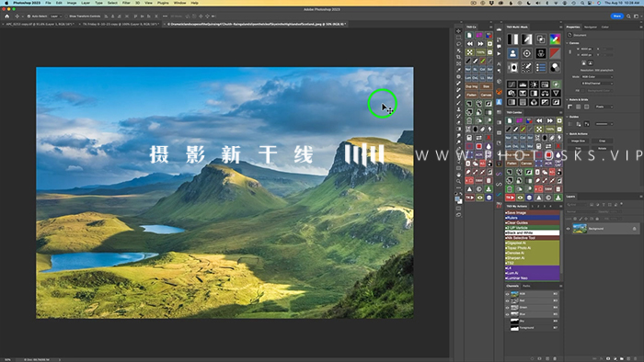Click the red triangle icon in TK Multi-Mask

click(x=555, y=53)
